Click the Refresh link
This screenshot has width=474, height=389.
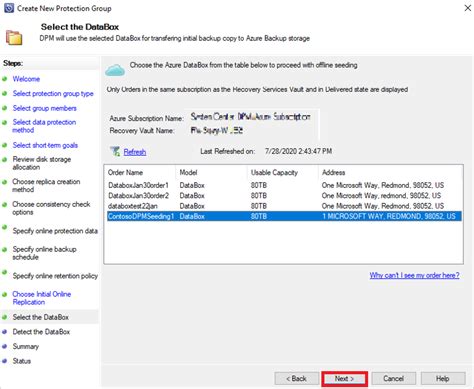pos(135,152)
